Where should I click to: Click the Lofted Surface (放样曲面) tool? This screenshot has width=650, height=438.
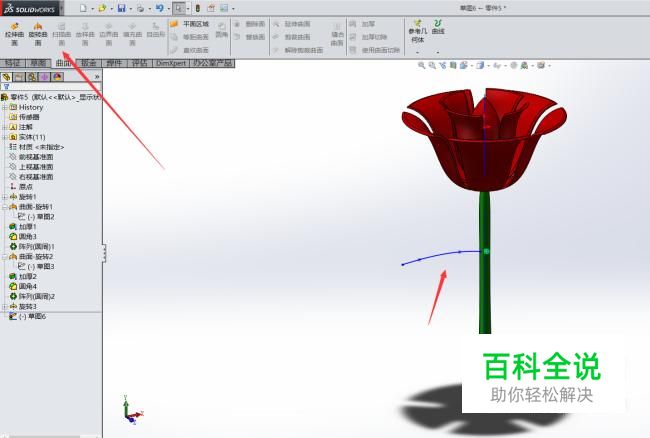pos(85,34)
